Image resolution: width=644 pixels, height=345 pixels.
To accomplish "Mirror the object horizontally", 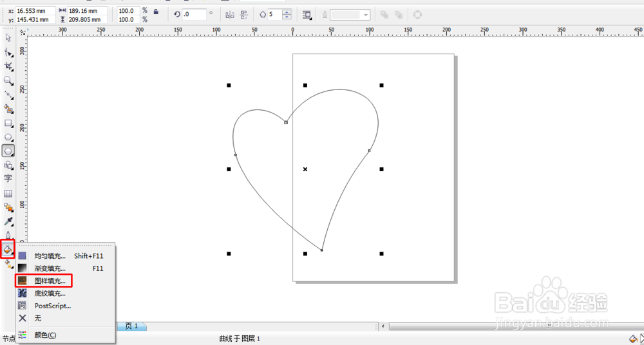I will (x=230, y=15).
